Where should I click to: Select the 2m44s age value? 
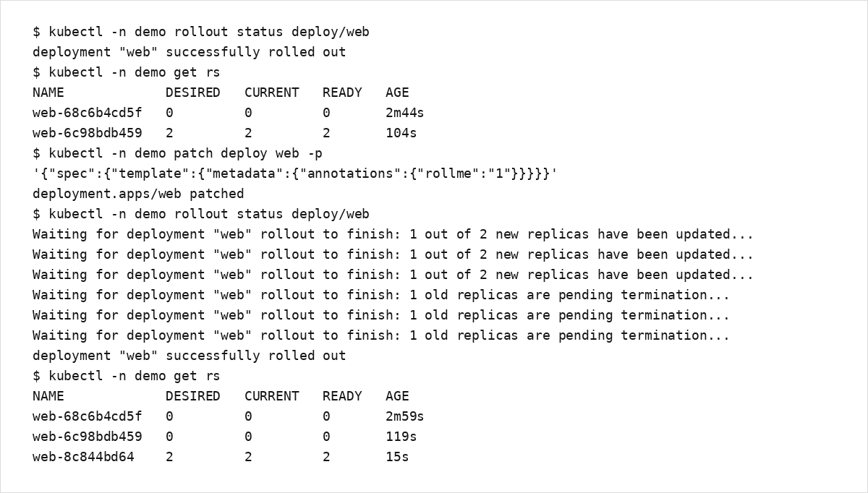pyautogui.click(x=404, y=113)
